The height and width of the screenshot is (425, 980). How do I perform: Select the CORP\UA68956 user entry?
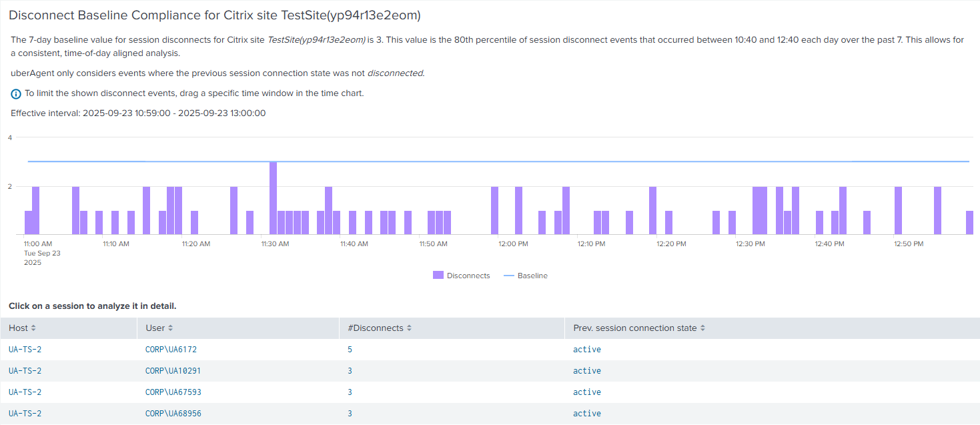coord(173,414)
